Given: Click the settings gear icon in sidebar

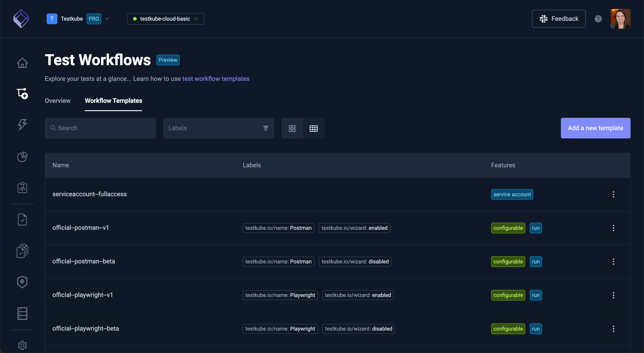Looking at the screenshot, I should coord(23,344).
